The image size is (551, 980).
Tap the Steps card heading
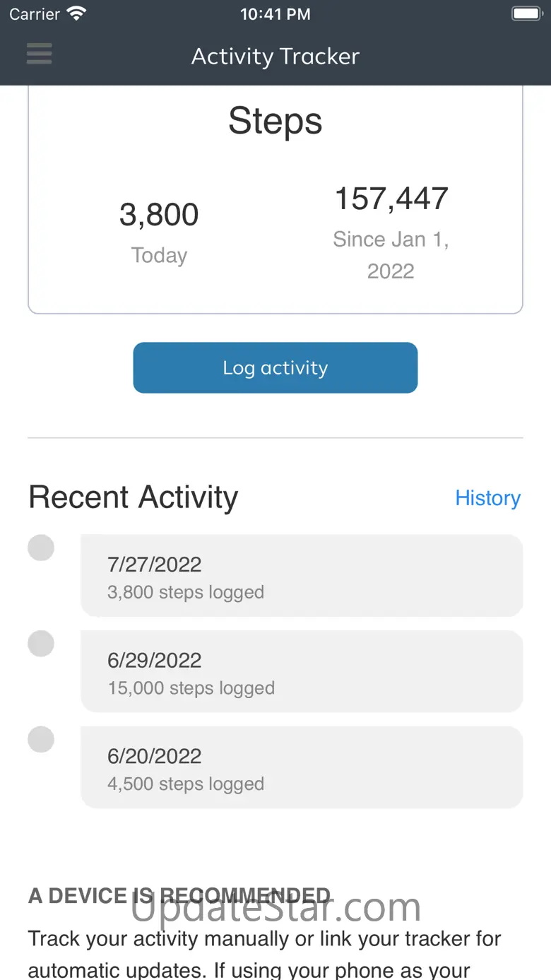point(275,121)
